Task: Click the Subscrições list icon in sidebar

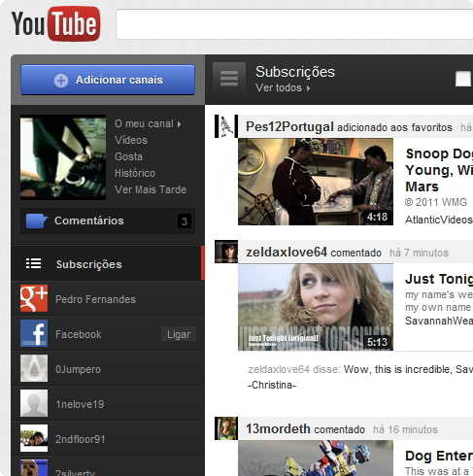Action: (x=33, y=263)
